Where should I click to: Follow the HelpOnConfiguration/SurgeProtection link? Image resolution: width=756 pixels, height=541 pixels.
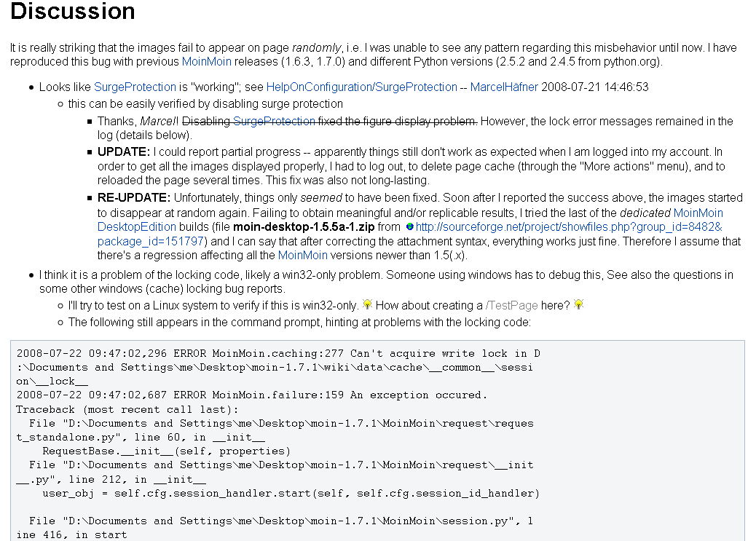pos(361,87)
